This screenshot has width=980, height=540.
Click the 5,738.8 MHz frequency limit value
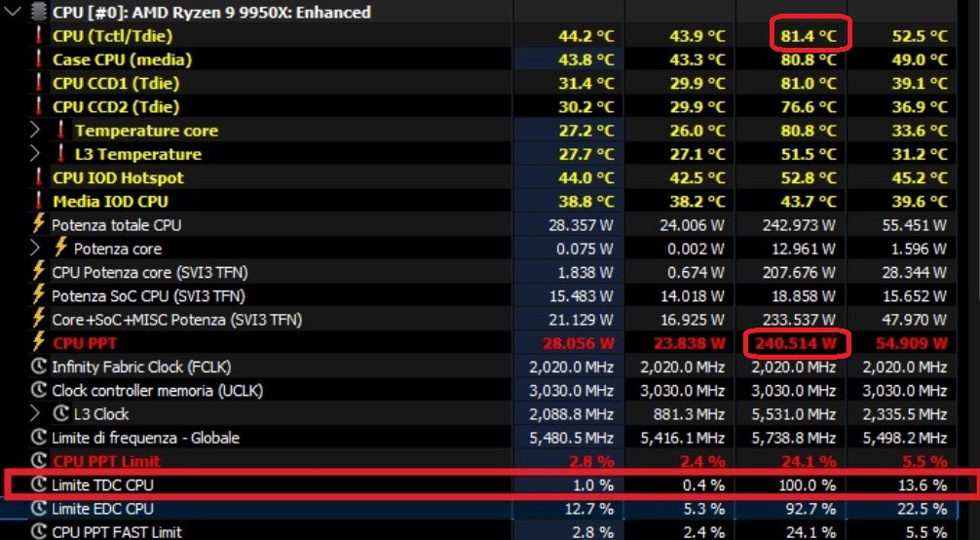794,438
